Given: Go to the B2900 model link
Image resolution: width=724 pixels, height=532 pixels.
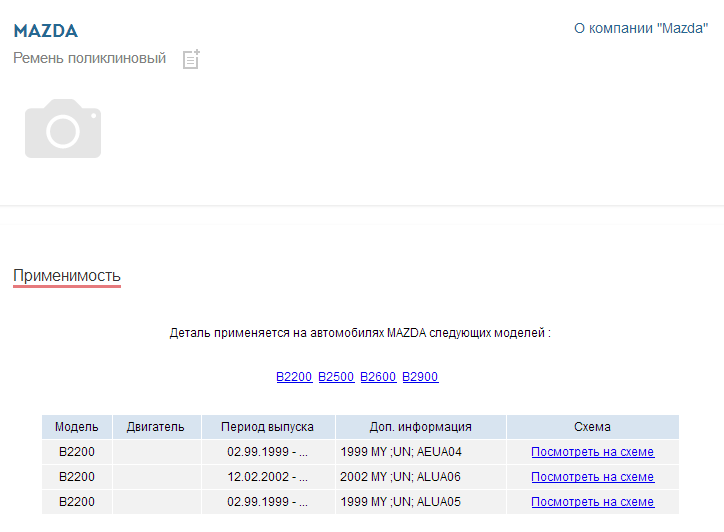Looking at the screenshot, I should coord(420,377).
